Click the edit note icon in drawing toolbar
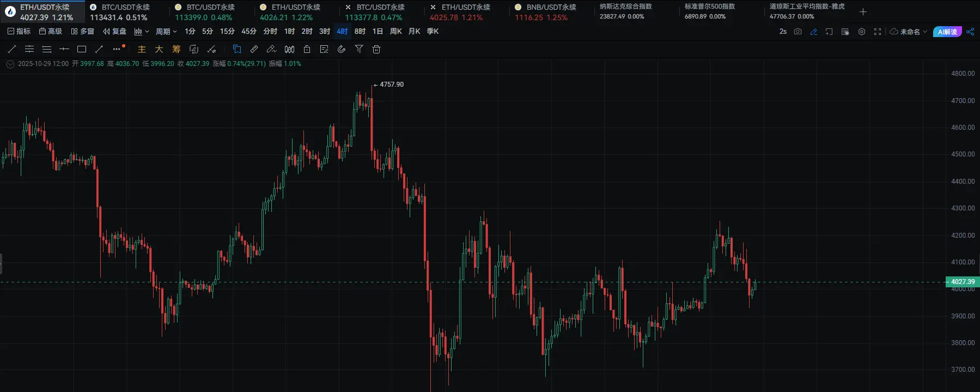 click(324, 49)
